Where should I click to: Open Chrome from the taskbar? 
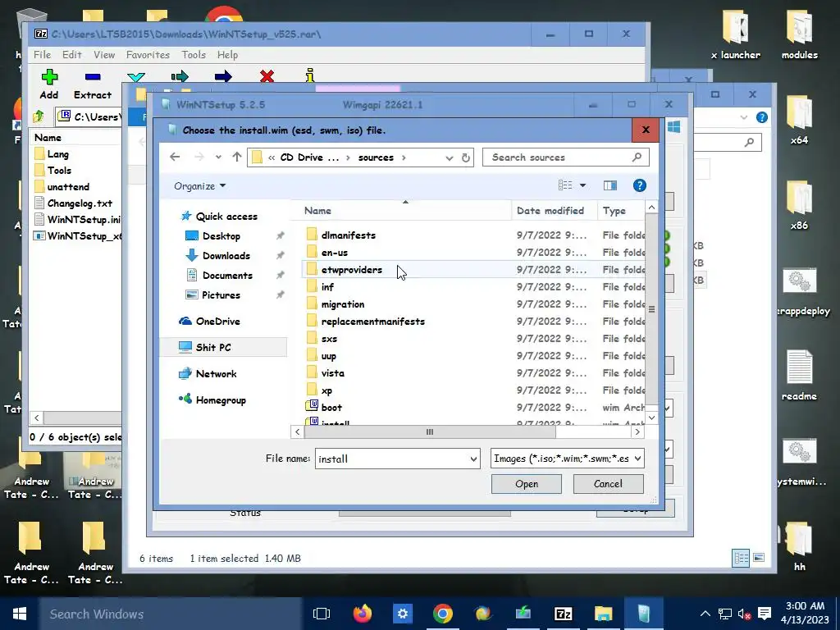(x=442, y=614)
